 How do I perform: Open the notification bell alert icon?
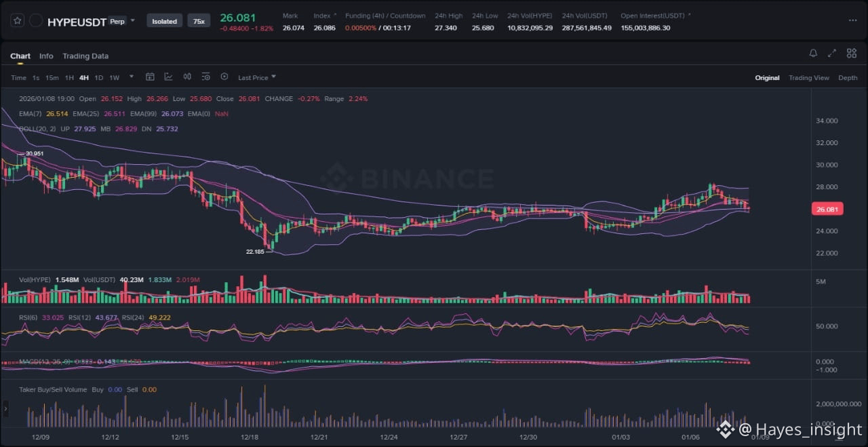tap(813, 53)
